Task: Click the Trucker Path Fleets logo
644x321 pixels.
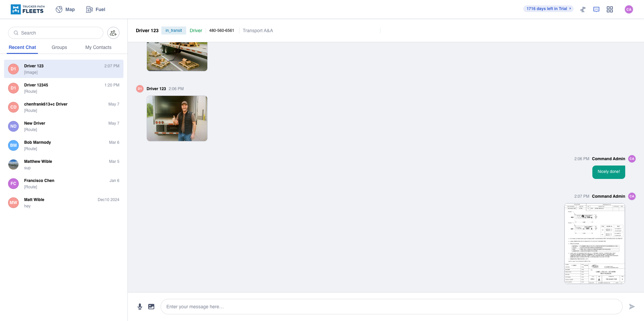Action: [27, 9]
